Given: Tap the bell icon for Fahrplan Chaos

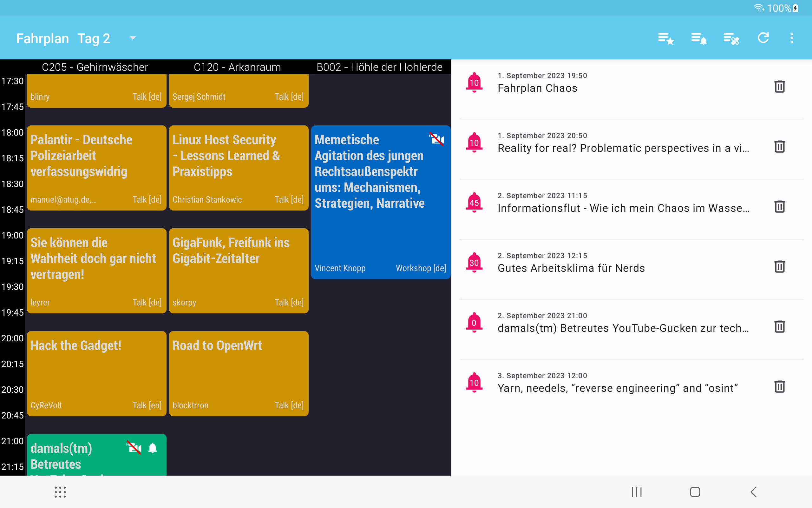Looking at the screenshot, I should click(474, 82).
